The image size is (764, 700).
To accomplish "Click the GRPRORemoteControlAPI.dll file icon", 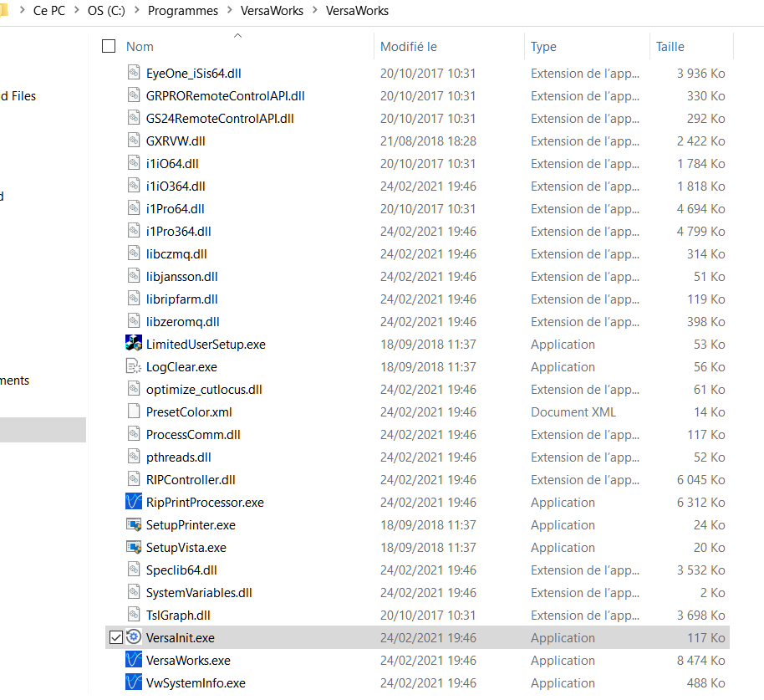I will pos(134,95).
